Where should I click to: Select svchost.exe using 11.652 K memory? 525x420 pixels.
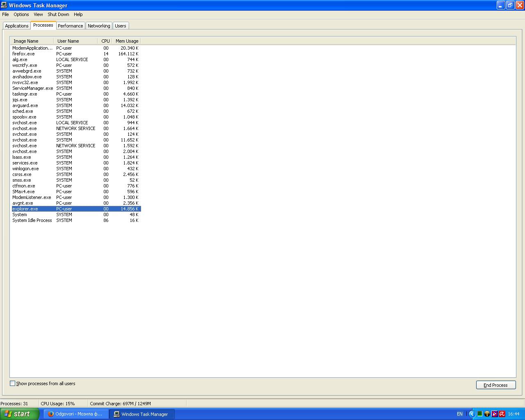coord(76,140)
